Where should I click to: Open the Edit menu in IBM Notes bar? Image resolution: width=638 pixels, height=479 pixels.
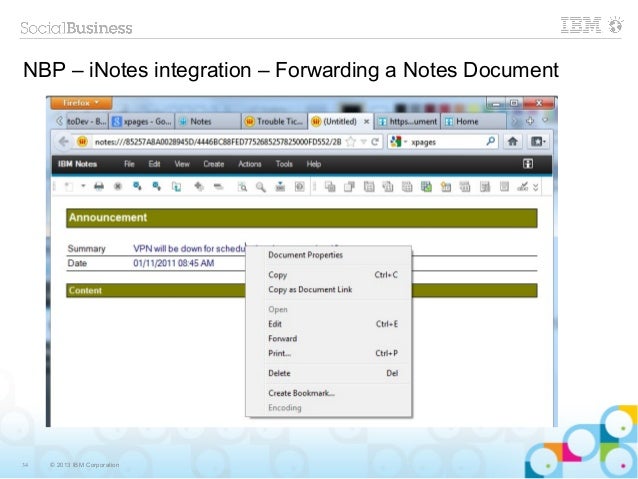point(154,164)
